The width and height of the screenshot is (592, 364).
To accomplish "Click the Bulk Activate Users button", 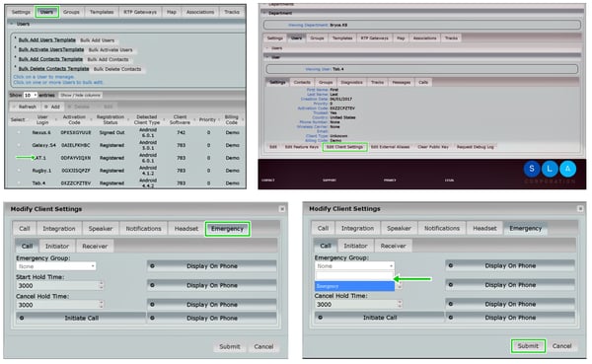I will point(111,50).
